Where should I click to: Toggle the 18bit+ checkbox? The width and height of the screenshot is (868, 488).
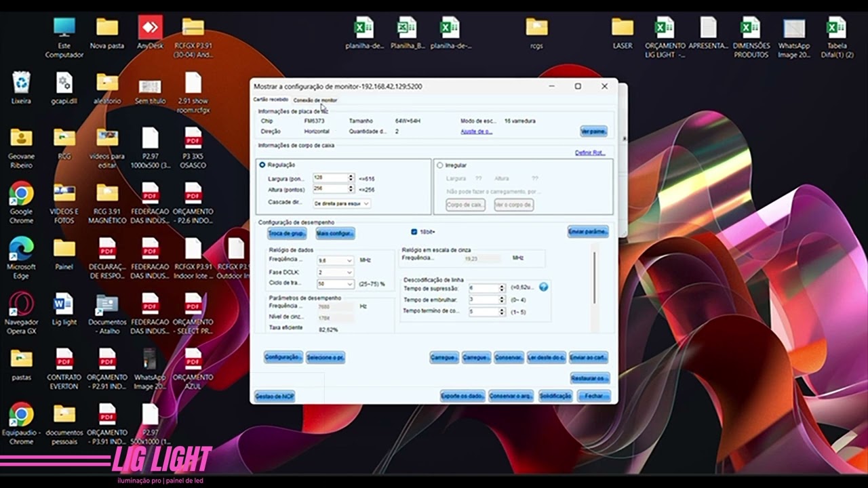(x=414, y=232)
